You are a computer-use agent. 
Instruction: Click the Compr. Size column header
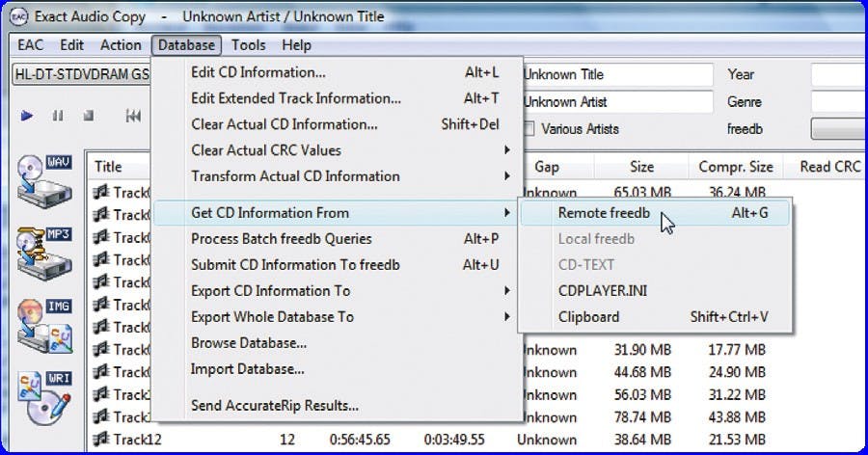click(736, 167)
